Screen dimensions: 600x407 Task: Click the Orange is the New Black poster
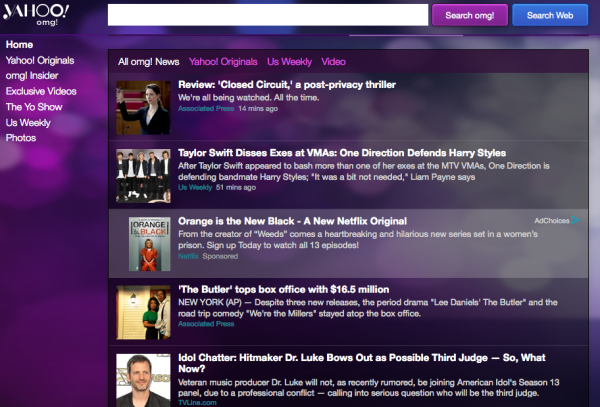pyautogui.click(x=150, y=244)
